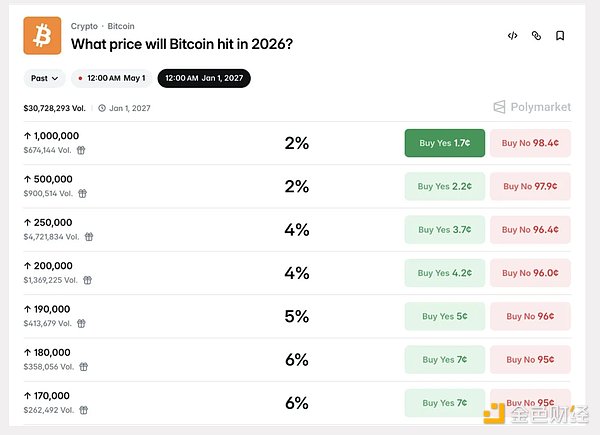The height and width of the screenshot is (435, 600).
Task: Buy Yes at 1.7¢ for 1,000,000
Action: [444, 143]
